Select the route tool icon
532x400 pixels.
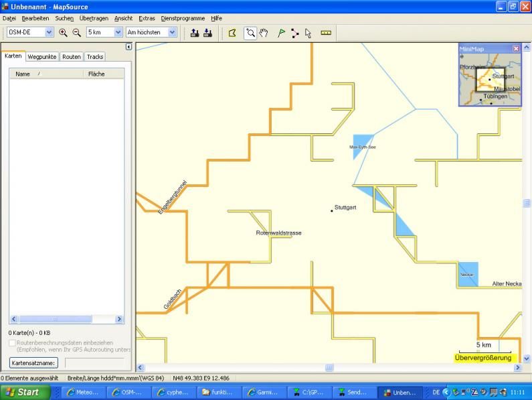point(294,33)
